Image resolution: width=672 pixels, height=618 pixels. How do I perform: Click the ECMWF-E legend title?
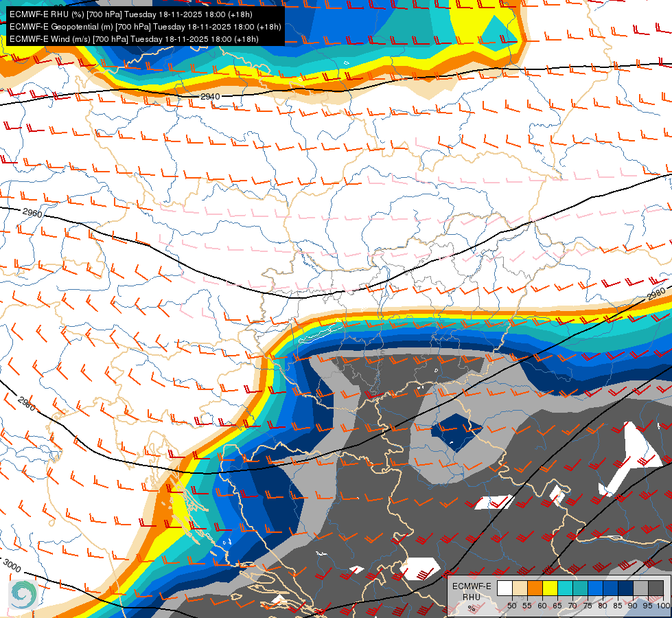(x=472, y=586)
